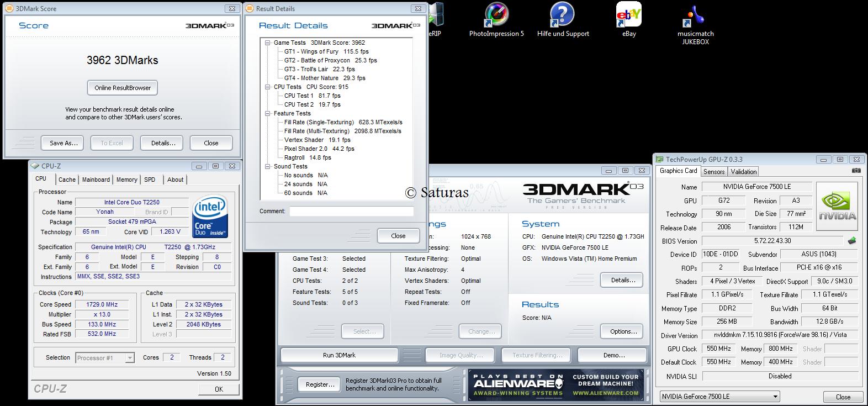This screenshot has width=868, height=406.
Task: Open the PhotoImpression 5 desktop shortcut
Action: (496, 20)
